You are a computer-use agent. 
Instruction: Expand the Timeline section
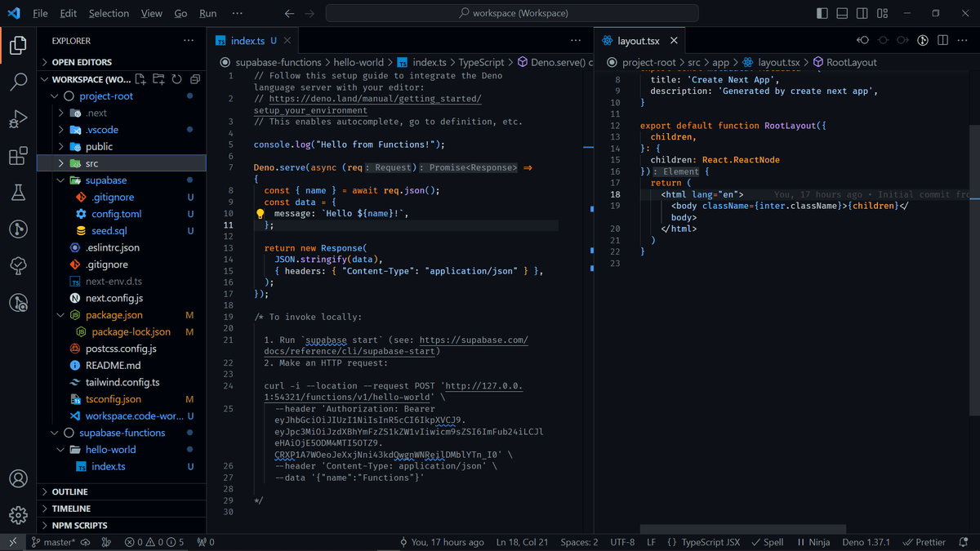point(122,509)
